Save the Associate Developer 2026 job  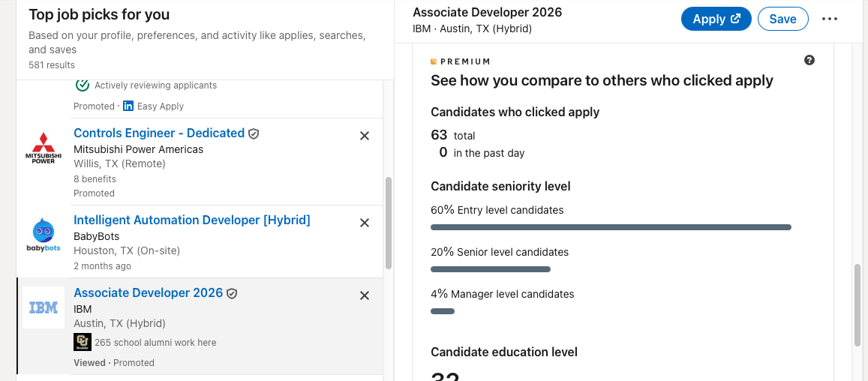pos(782,19)
